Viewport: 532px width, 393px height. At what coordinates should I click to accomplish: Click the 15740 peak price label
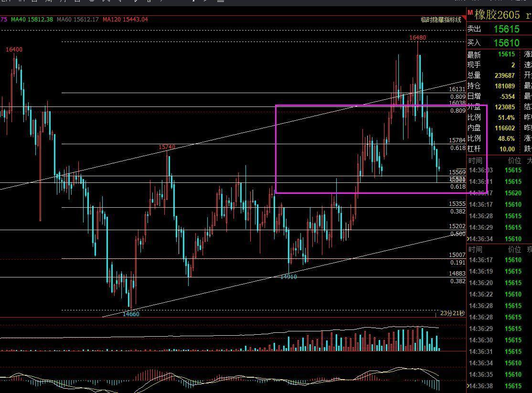(167, 147)
